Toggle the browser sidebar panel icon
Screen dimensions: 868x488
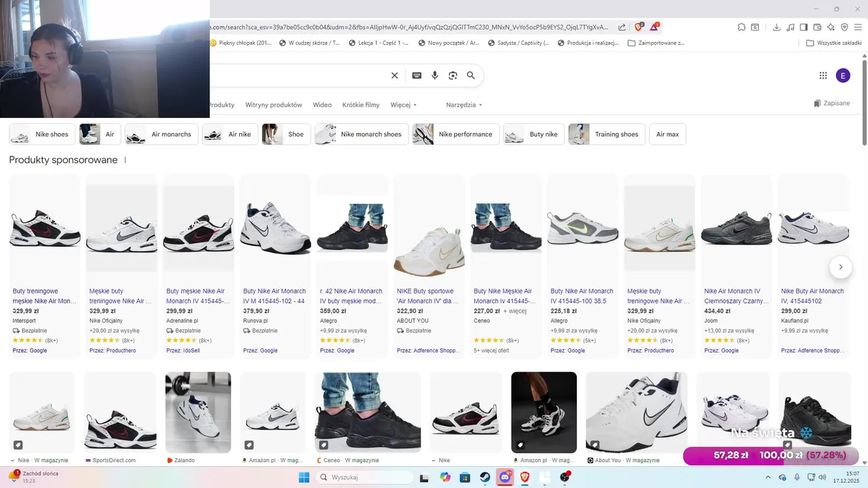click(x=804, y=27)
